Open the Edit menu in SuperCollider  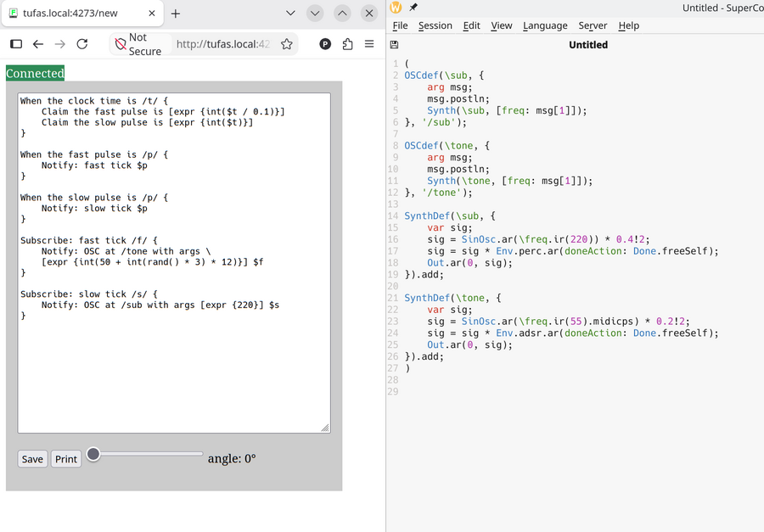[472, 25]
